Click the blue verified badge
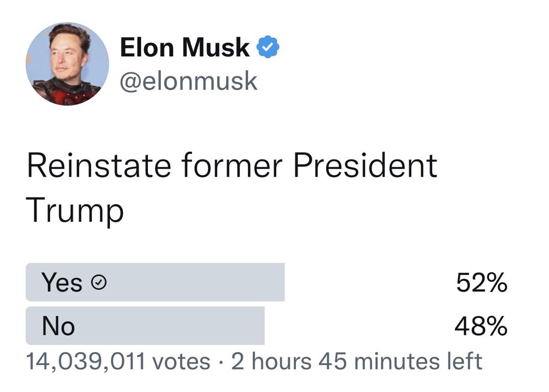 pos(268,47)
